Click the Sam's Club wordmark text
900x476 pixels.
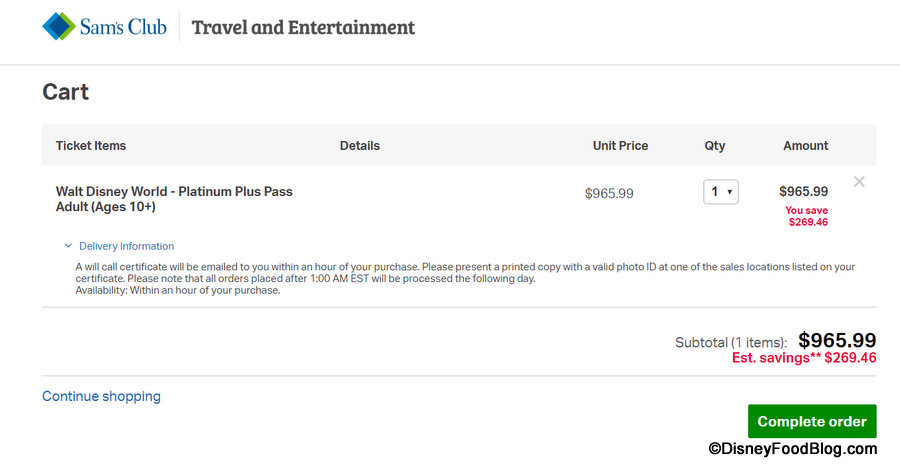click(124, 27)
